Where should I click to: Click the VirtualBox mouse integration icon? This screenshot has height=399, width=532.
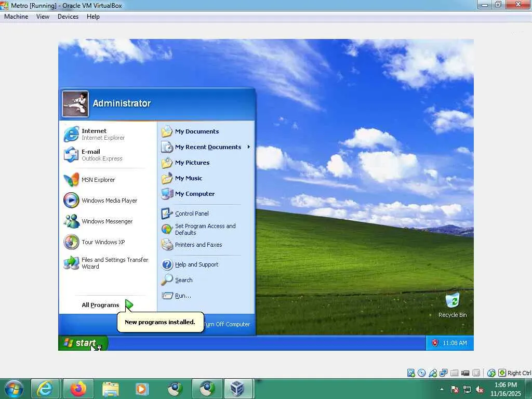491,373
